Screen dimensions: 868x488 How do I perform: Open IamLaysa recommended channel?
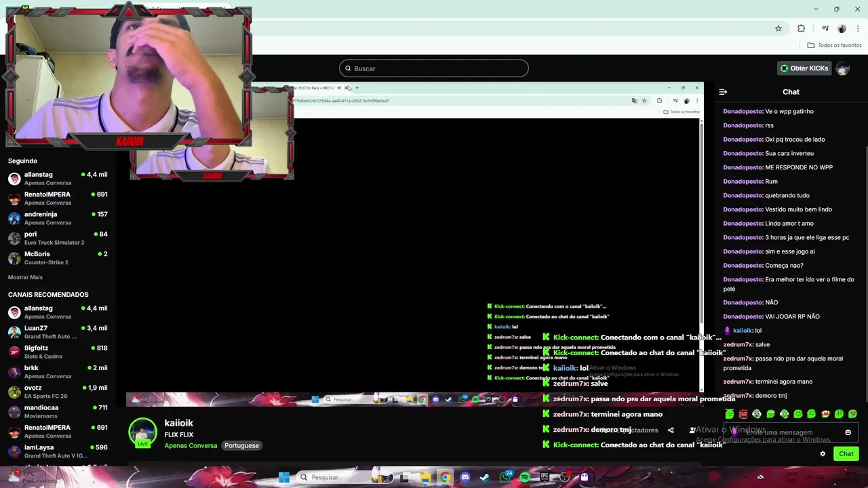pyautogui.click(x=58, y=451)
